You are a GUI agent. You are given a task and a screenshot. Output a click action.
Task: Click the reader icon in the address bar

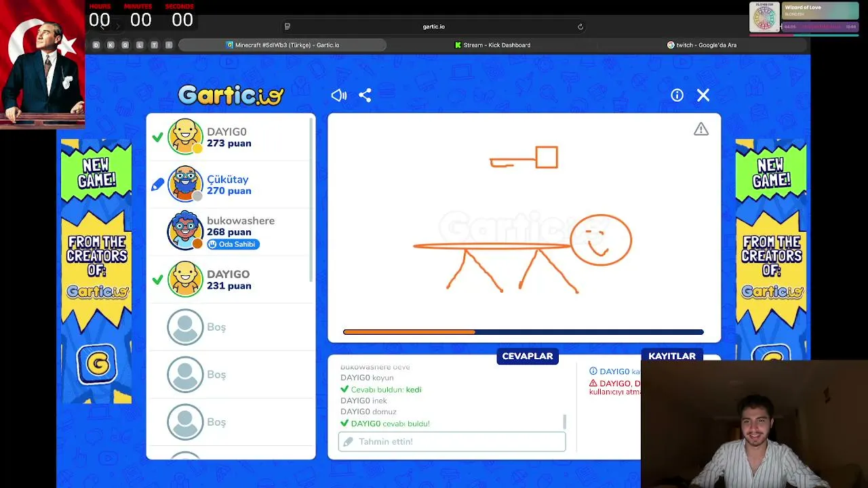click(287, 26)
